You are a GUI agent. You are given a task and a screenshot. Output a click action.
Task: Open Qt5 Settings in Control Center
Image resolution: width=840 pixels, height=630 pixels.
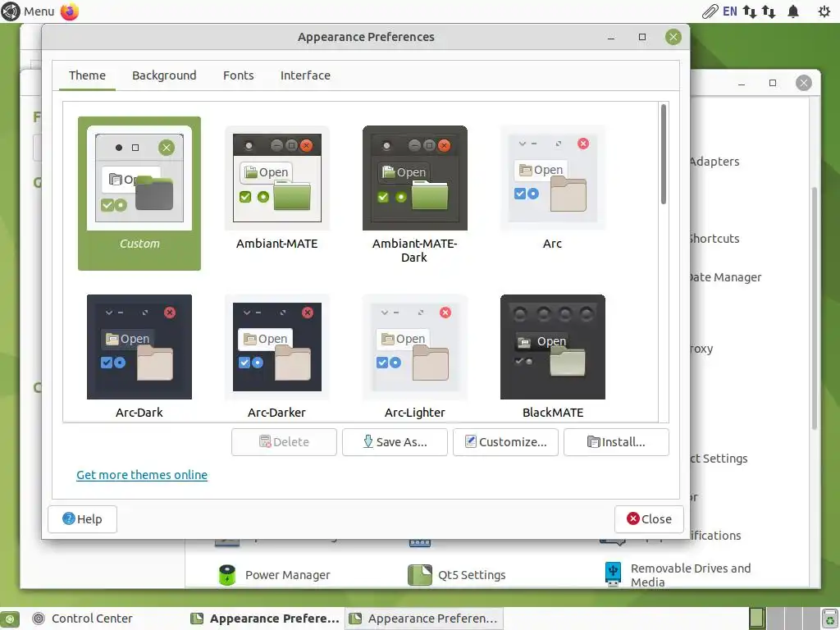pos(419,575)
